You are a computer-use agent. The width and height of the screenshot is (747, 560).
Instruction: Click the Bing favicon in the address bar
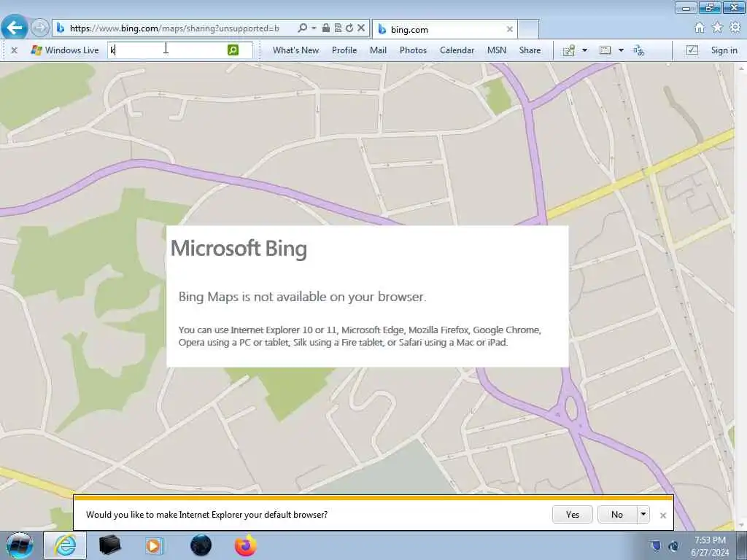(61, 28)
